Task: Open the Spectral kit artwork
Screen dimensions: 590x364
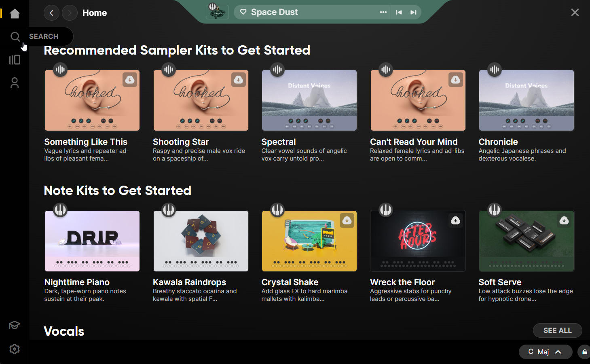Action: point(309,100)
